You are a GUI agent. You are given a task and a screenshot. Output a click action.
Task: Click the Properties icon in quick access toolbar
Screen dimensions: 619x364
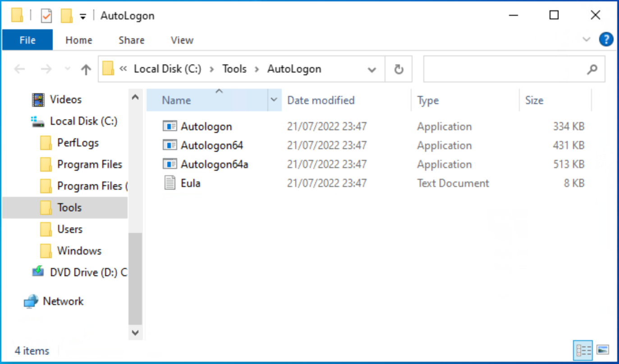46,16
